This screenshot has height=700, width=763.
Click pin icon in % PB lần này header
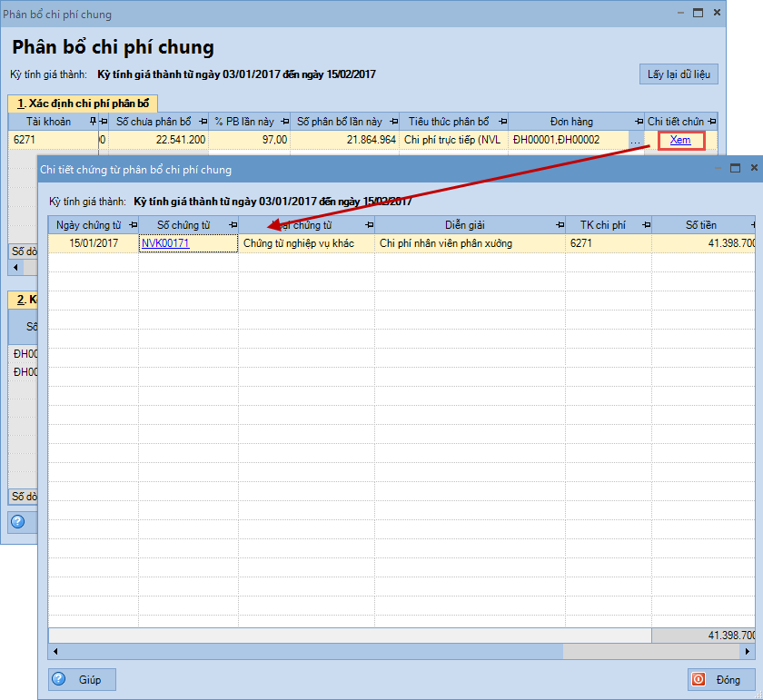(x=285, y=122)
